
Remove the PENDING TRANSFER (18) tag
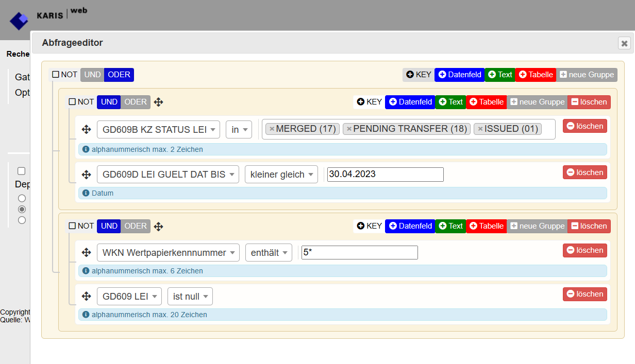(349, 129)
